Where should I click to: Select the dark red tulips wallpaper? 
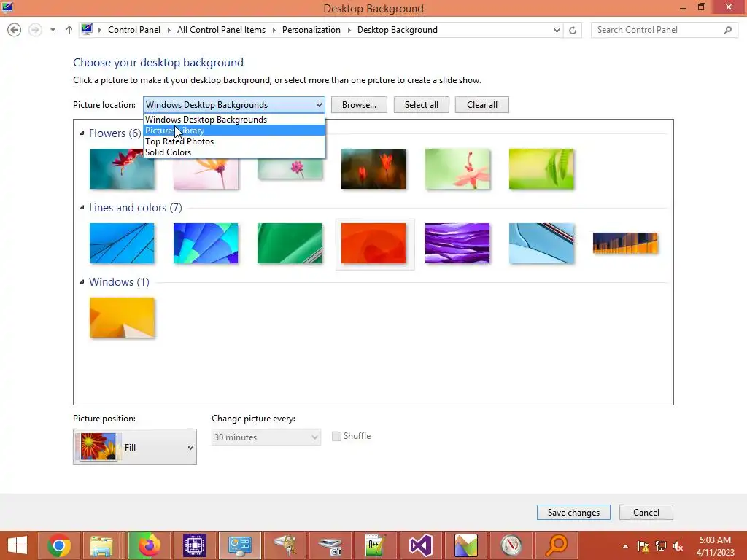click(373, 169)
